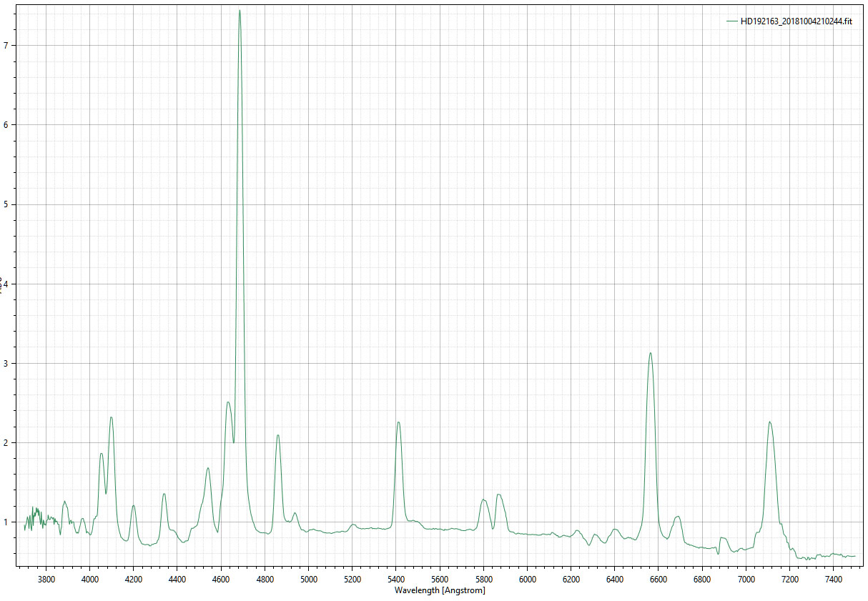Click the left peak of the 5800 doublet
This screenshot has width=868, height=601.
[x=483, y=500]
